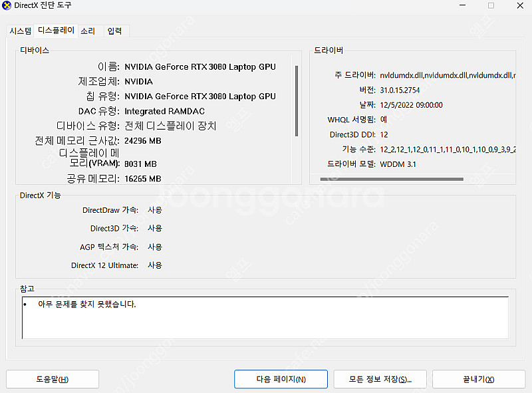532x393 pixels.
Task: Click VRAM value 8031 MB
Action: (140, 164)
